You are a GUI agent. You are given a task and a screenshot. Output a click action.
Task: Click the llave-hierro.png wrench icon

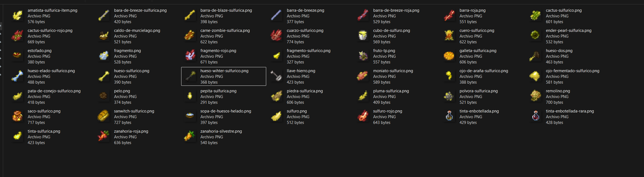click(x=277, y=76)
